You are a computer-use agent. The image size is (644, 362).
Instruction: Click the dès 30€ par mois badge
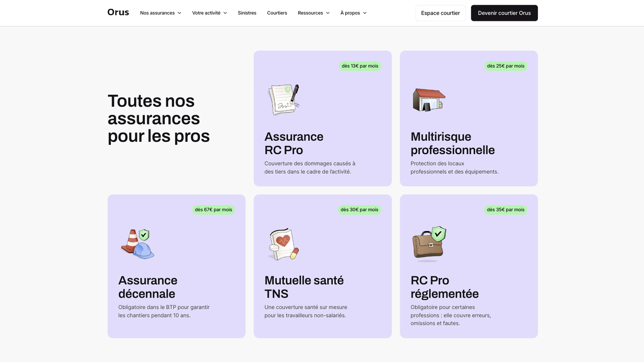point(359,210)
